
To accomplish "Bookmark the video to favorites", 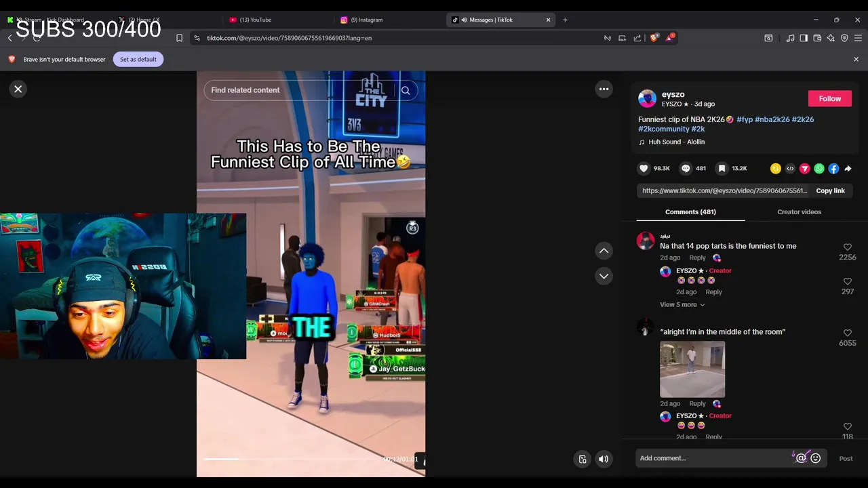I will coord(722,168).
